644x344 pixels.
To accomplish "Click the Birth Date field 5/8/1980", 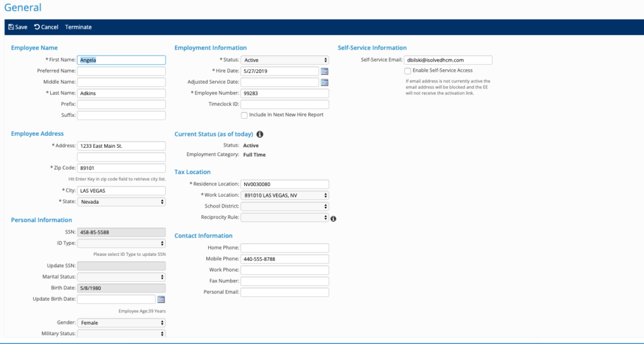I will [x=121, y=288].
